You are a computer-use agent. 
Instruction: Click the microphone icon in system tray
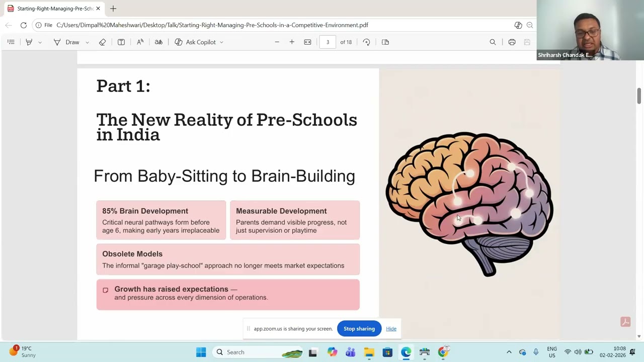tap(536, 352)
